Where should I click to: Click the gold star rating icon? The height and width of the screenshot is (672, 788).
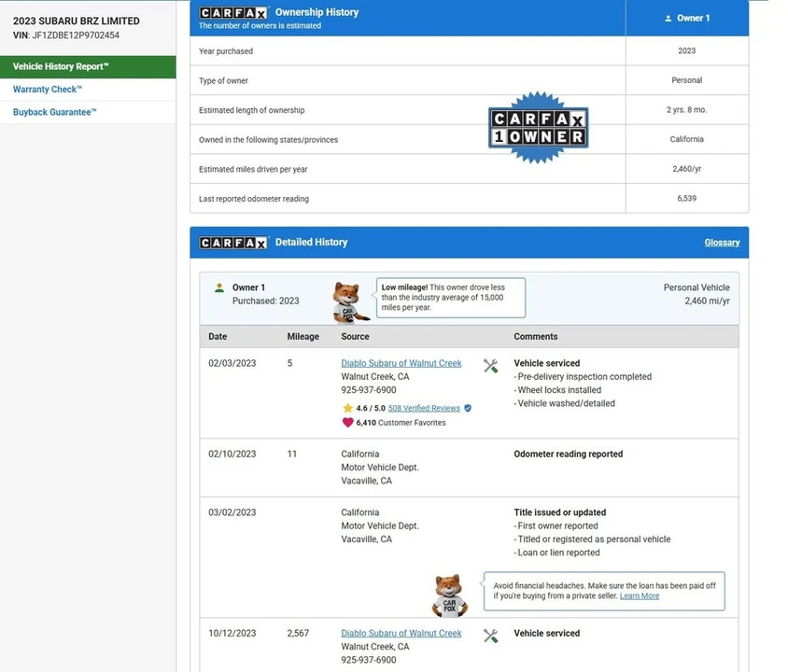(x=347, y=408)
